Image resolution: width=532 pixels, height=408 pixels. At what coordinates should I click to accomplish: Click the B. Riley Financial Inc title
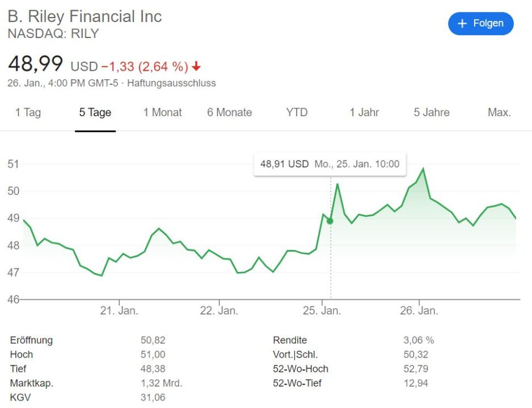point(85,16)
